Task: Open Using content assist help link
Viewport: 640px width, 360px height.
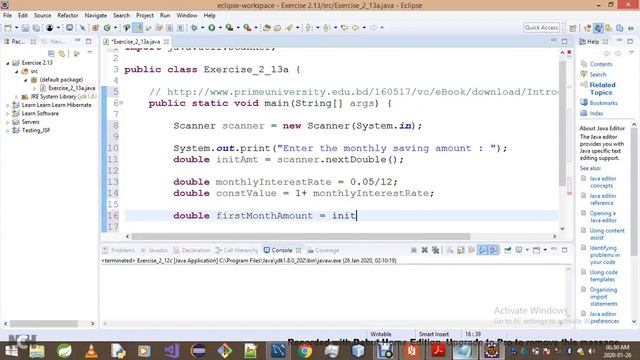Action: point(607,234)
